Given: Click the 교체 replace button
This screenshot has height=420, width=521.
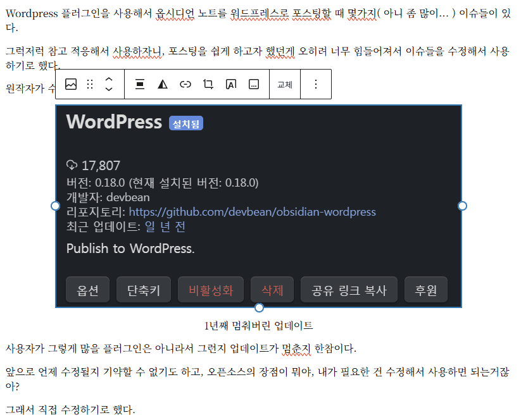Looking at the screenshot, I should tap(285, 85).
